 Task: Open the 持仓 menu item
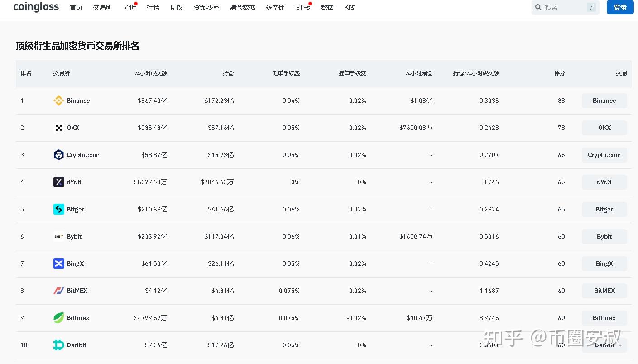[153, 7]
